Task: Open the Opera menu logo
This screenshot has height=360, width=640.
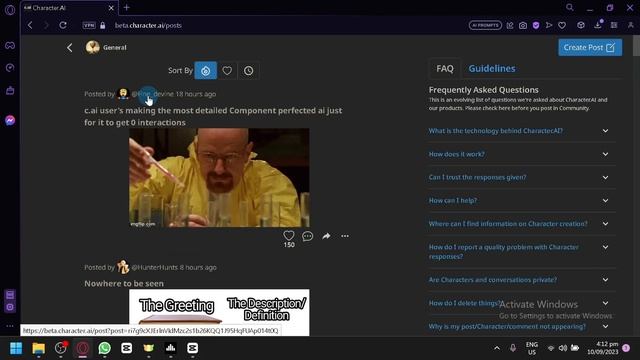Action: click(10, 9)
